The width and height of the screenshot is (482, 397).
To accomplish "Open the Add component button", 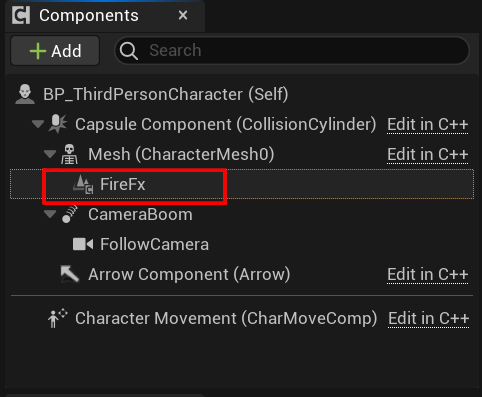I will pyautogui.click(x=55, y=51).
